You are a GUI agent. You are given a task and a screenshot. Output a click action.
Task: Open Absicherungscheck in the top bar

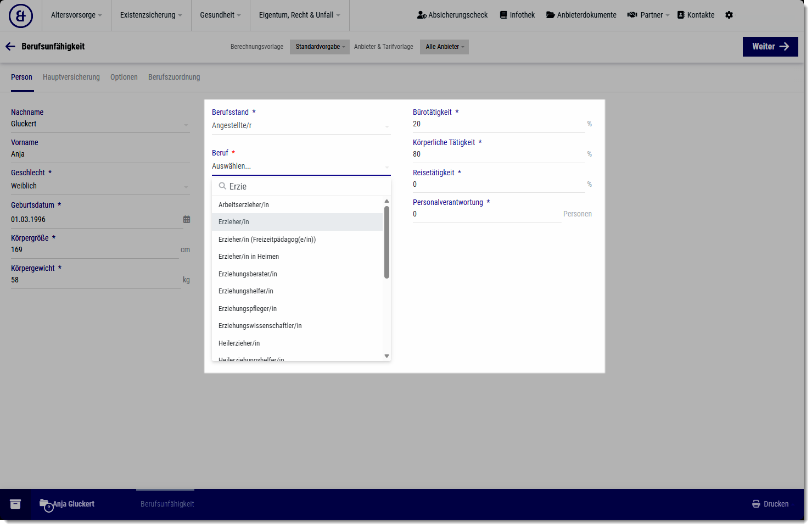(452, 15)
